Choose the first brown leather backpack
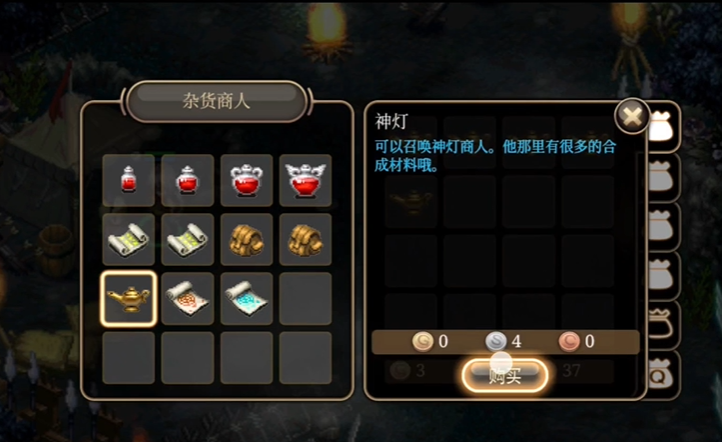The width and height of the screenshot is (722, 442). click(x=246, y=239)
